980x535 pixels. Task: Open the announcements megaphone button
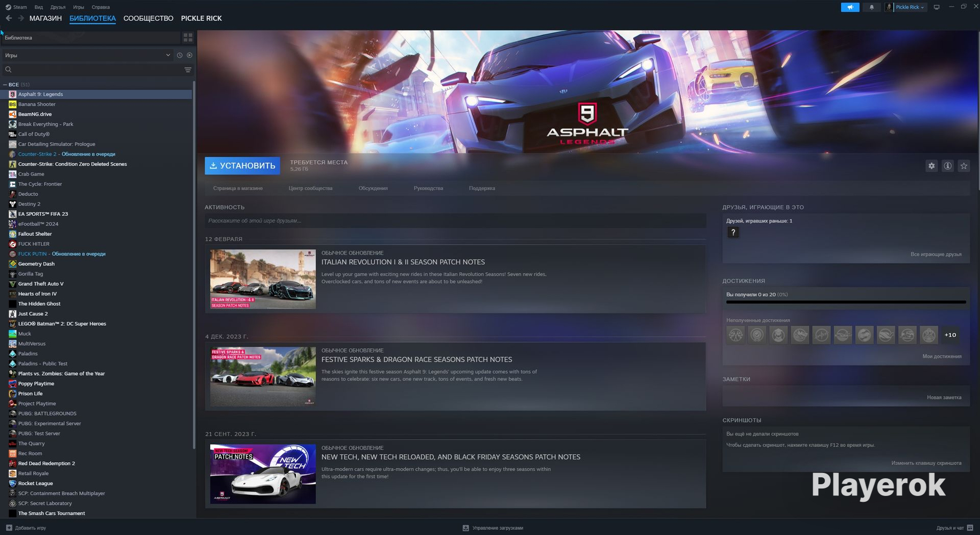click(x=850, y=7)
